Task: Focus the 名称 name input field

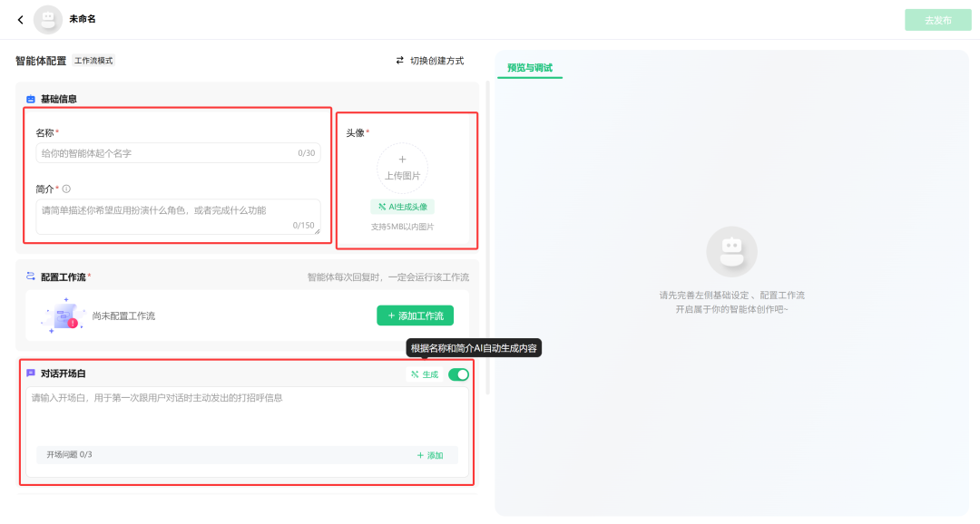Action: 178,153
